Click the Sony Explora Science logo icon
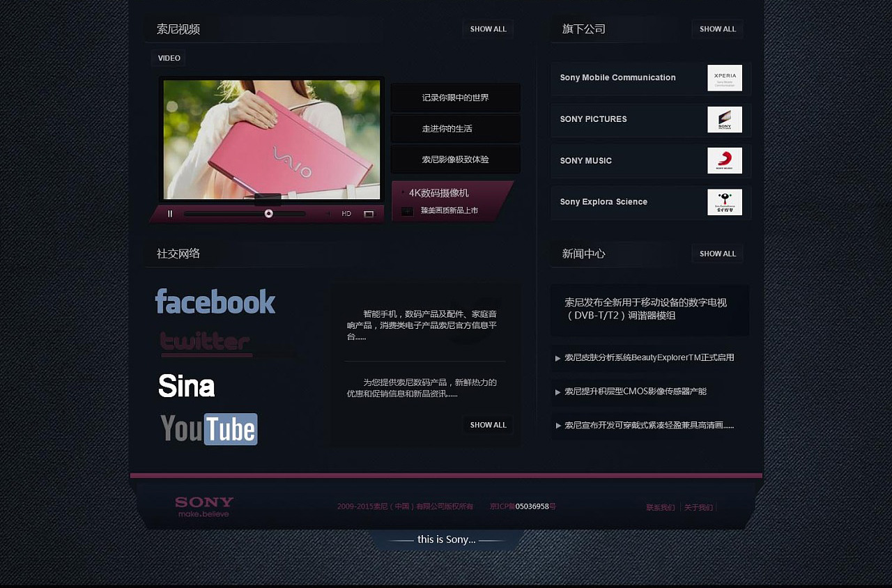Image resolution: width=892 pixels, height=588 pixels. point(725,203)
